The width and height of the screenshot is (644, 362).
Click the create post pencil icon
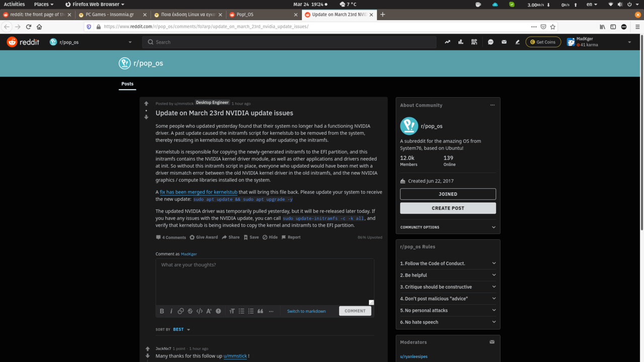[x=517, y=42]
